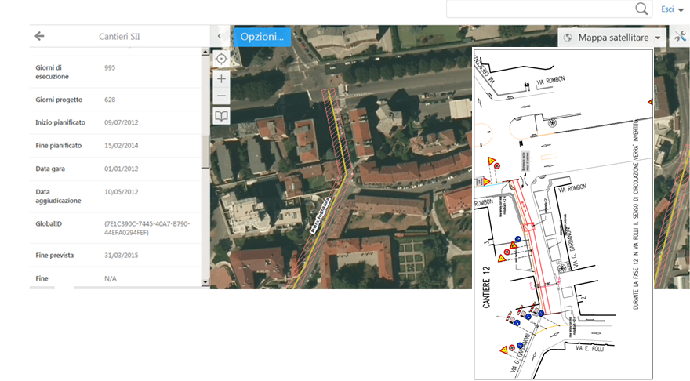Click the details panel scrollbar thumb

point(205,152)
